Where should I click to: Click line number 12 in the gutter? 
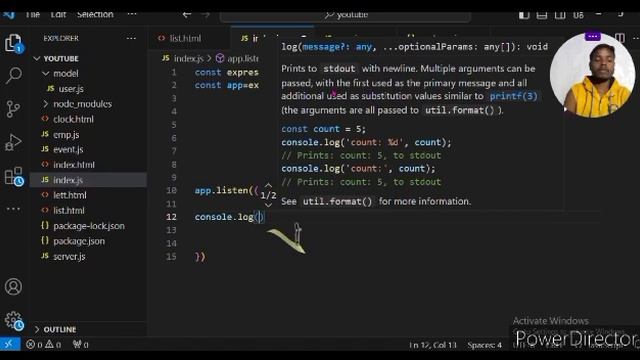tap(171, 217)
